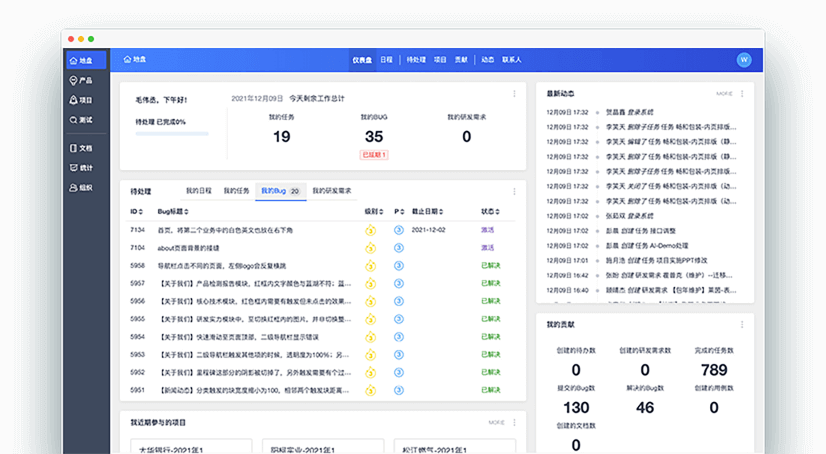Click MORE link in 最新动态 panel
Screen dimensions: 826x454
coord(724,94)
